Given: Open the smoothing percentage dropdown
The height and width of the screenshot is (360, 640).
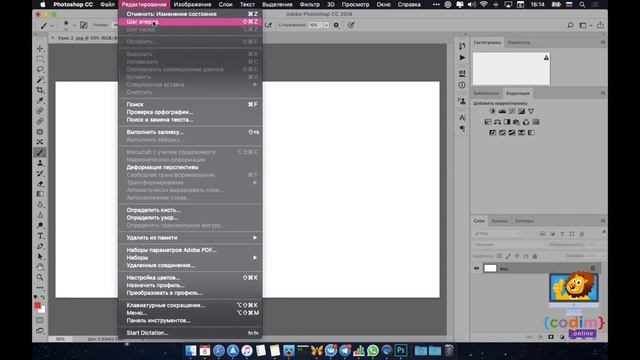Looking at the screenshot, I should (x=326, y=25).
